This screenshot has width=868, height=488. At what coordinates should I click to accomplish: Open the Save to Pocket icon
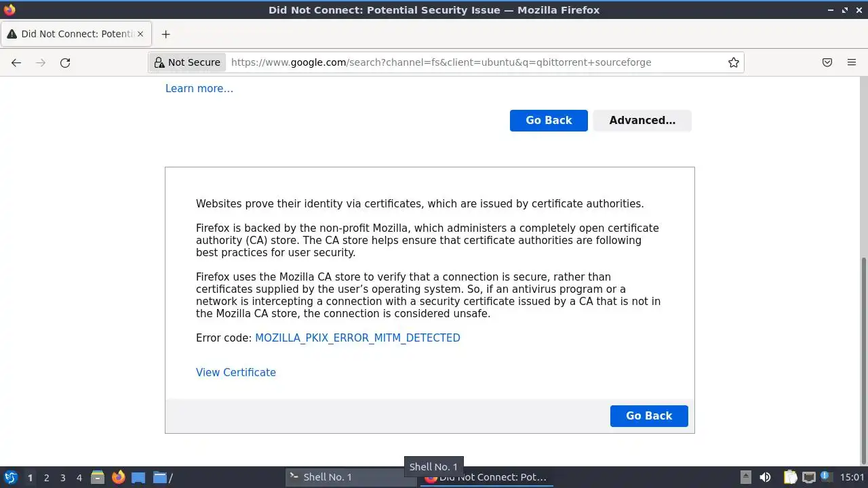pyautogui.click(x=827, y=62)
